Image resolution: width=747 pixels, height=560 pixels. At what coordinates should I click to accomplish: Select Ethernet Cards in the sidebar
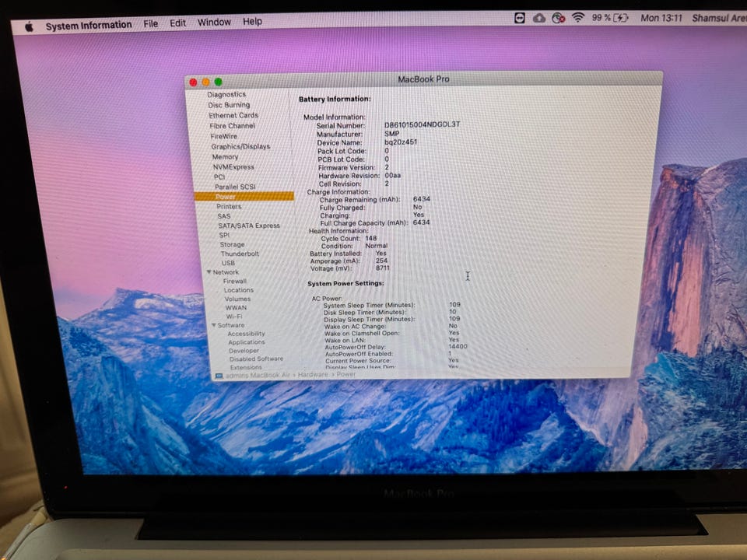click(233, 115)
